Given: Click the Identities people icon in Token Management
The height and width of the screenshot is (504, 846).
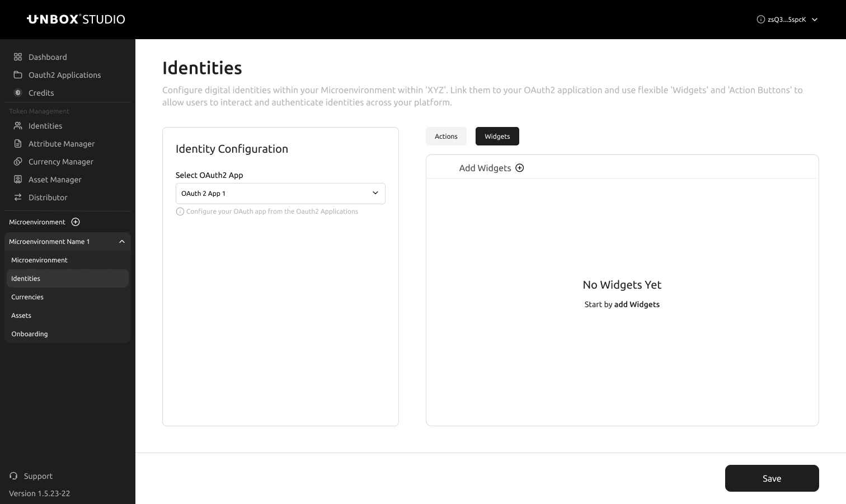Looking at the screenshot, I should [x=18, y=126].
